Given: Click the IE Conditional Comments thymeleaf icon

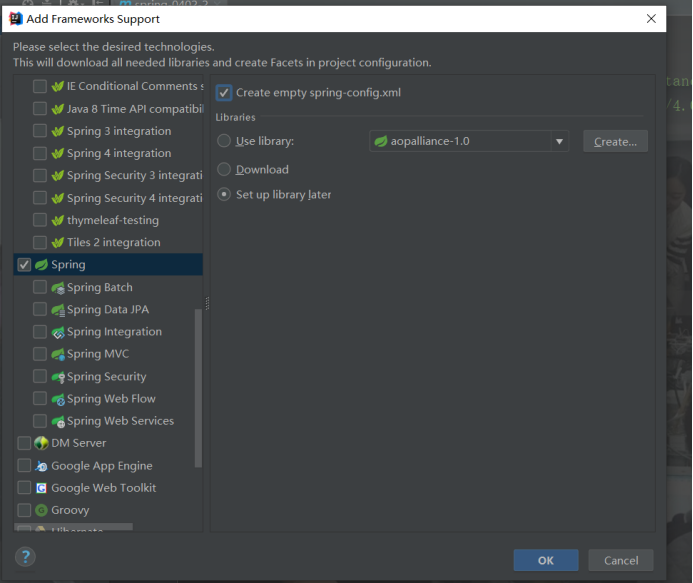Looking at the screenshot, I should (57, 86).
